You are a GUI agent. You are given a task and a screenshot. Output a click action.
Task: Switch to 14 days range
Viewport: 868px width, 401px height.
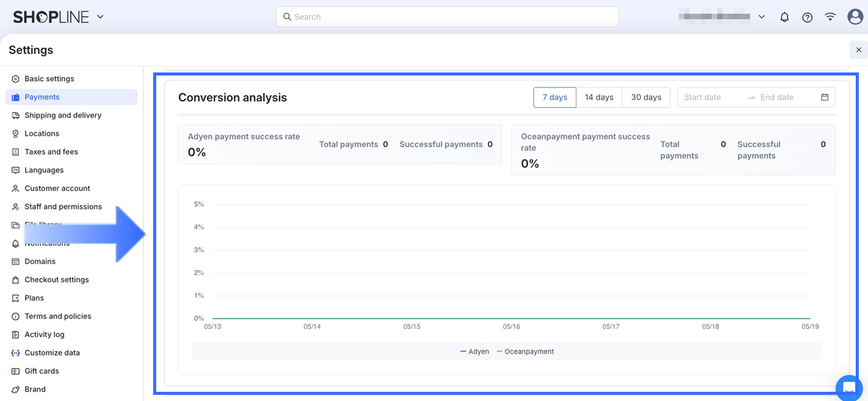click(x=599, y=97)
